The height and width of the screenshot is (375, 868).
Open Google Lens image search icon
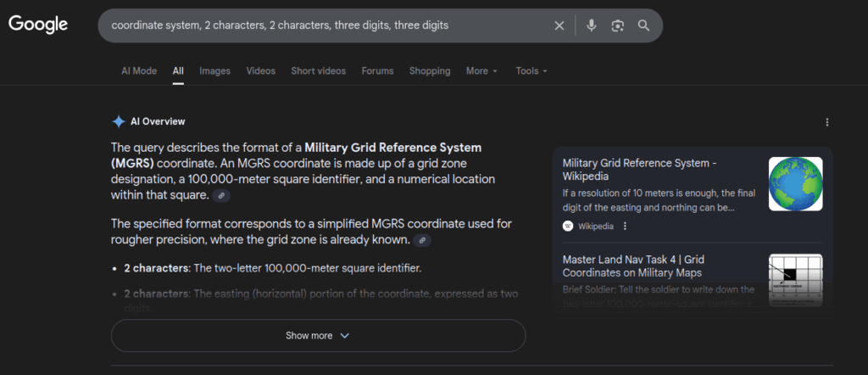point(617,25)
